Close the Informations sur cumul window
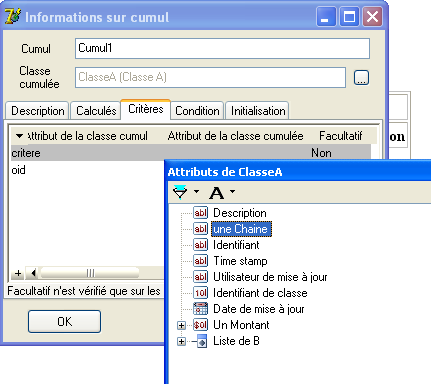This screenshot has height=384, width=431. click(x=372, y=16)
